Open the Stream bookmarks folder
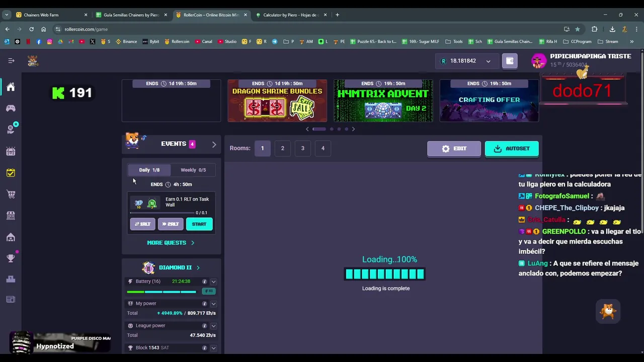 coord(608,42)
